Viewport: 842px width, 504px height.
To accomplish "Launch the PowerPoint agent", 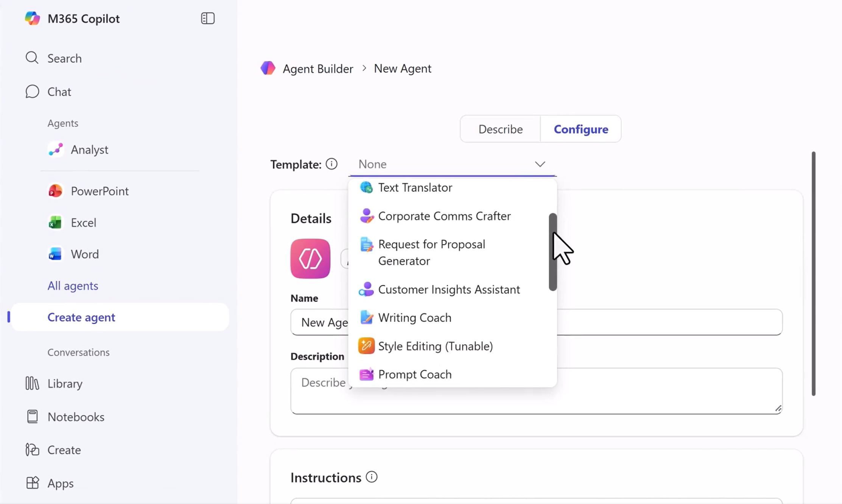I will 100,191.
